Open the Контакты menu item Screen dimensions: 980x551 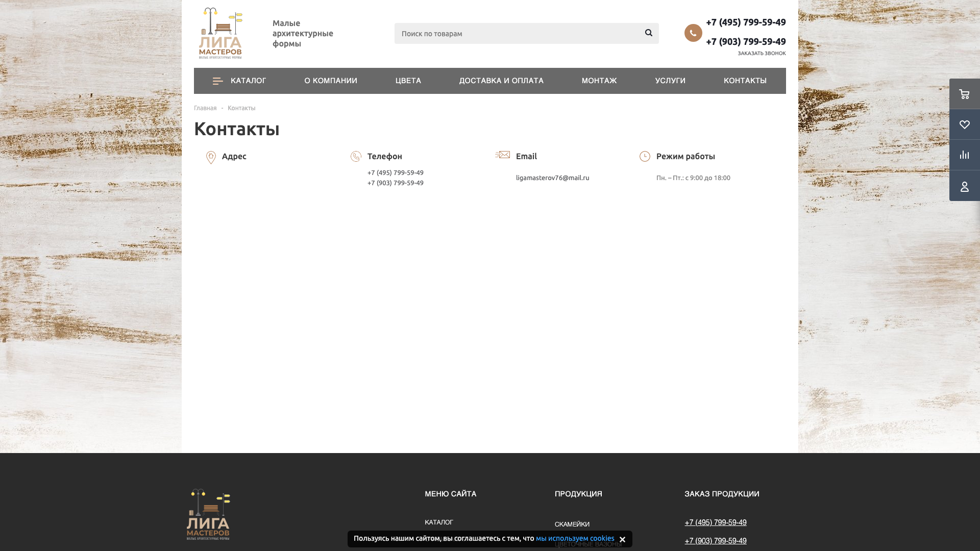pos(745,81)
